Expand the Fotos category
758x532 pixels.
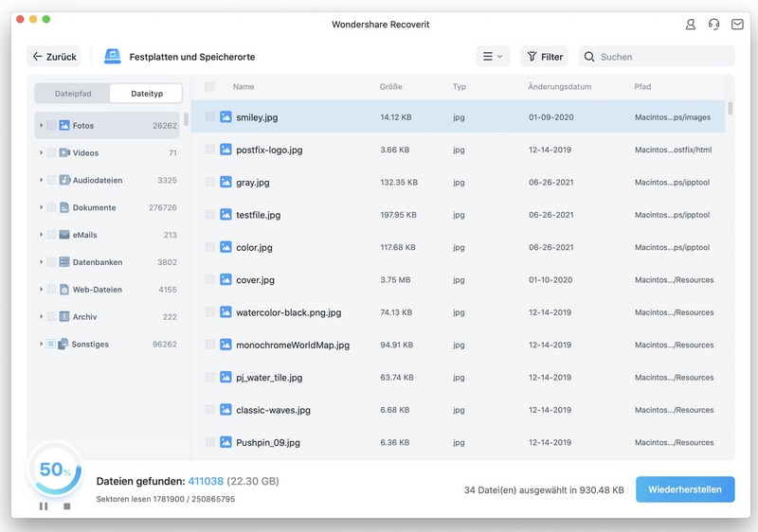[41, 126]
